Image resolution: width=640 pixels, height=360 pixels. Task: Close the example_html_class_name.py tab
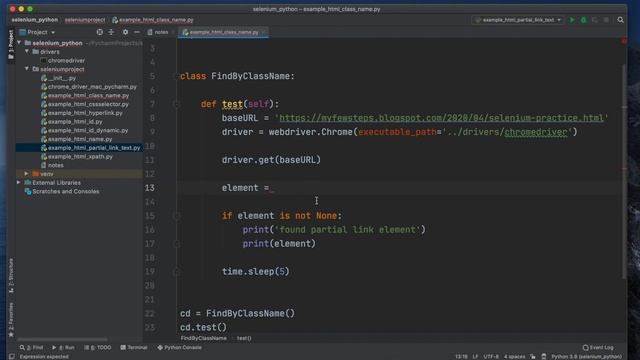264,32
